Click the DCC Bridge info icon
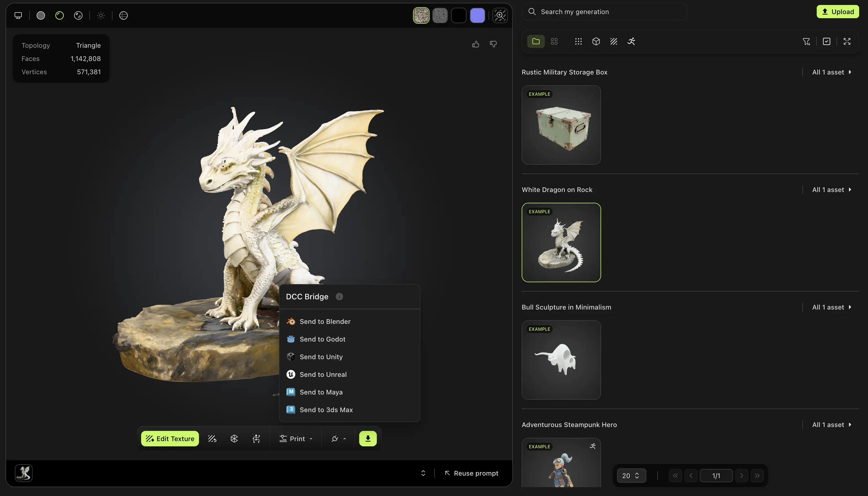 click(x=339, y=296)
